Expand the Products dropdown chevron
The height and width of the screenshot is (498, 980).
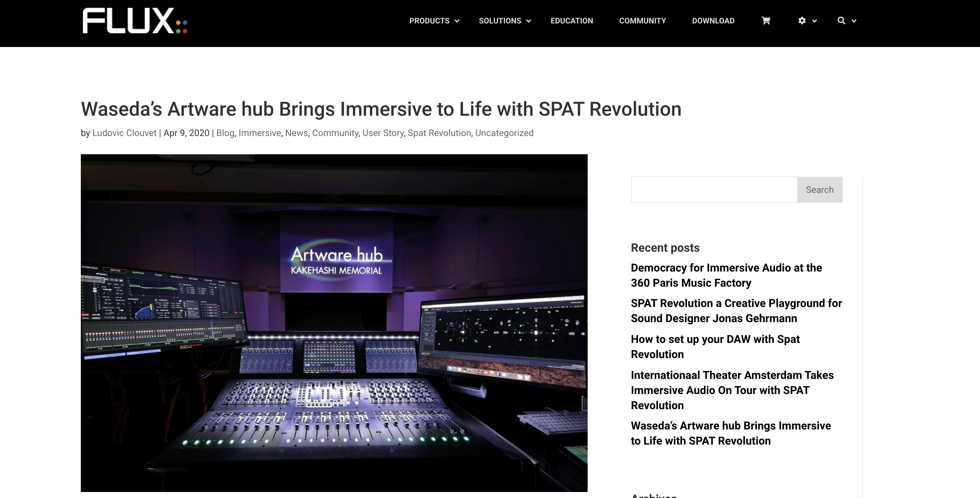[x=457, y=21]
